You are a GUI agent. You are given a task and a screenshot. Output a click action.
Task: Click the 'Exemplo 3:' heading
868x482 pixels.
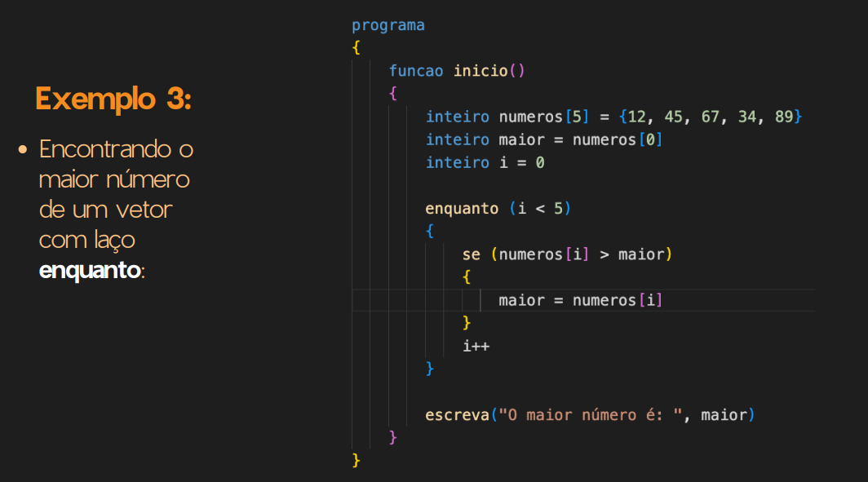click(113, 99)
